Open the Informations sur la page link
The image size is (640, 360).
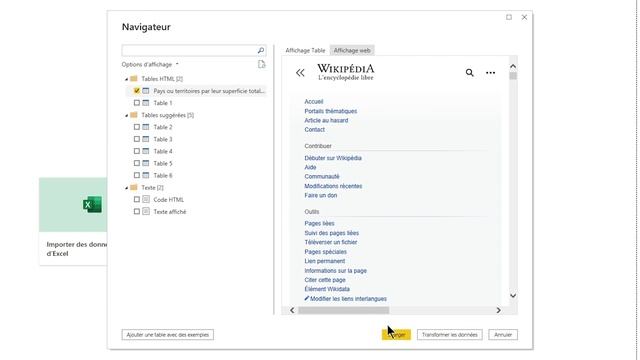pos(336,271)
